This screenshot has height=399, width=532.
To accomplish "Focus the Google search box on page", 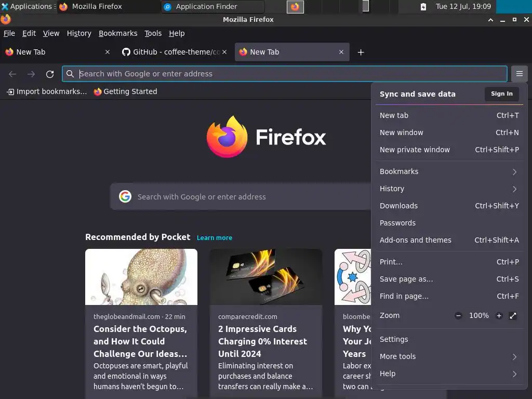I will 240,196.
